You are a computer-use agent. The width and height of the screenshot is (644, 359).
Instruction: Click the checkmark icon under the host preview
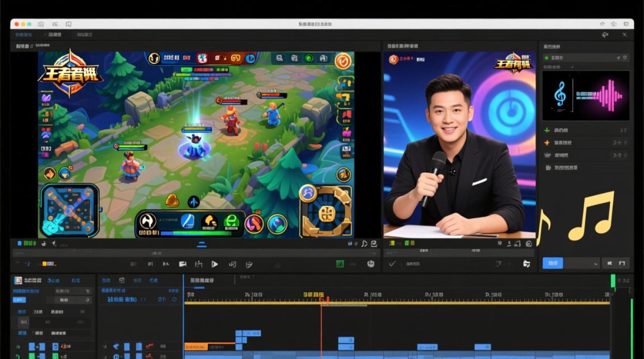point(392,264)
